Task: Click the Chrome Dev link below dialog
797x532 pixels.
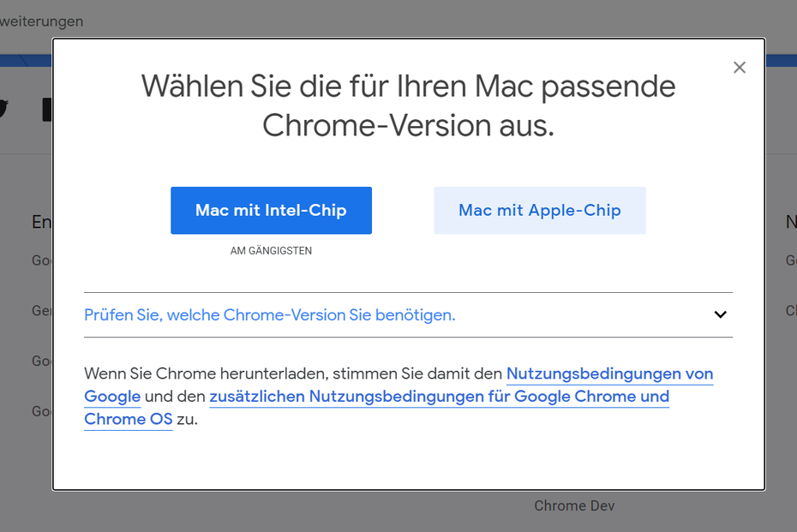Action: 574,506
